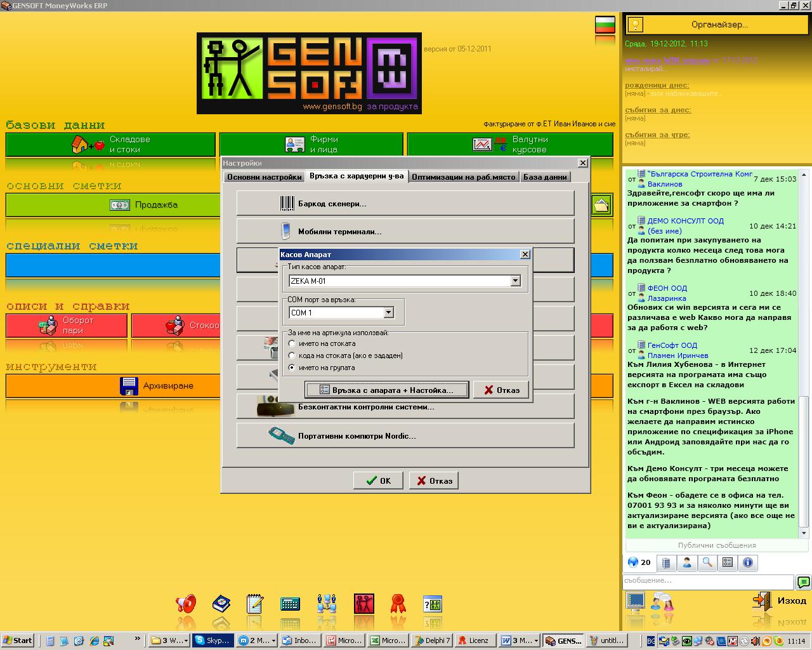This screenshot has height=650, width=812.
Task: Open Валутни курсове module
Action: [x=510, y=144]
